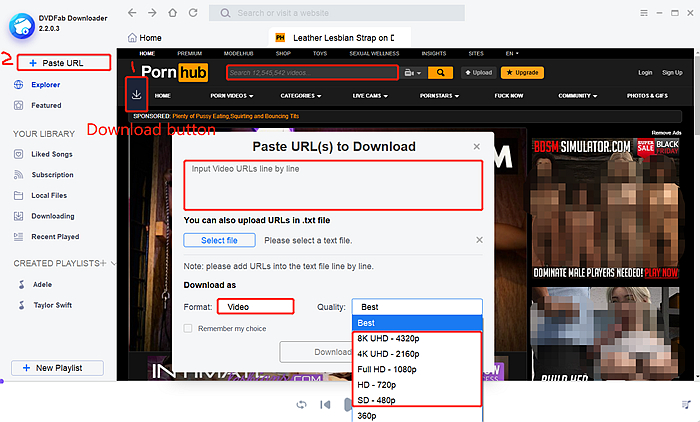Add a playlist with the plus icon
700x422 pixels.
coord(104,263)
